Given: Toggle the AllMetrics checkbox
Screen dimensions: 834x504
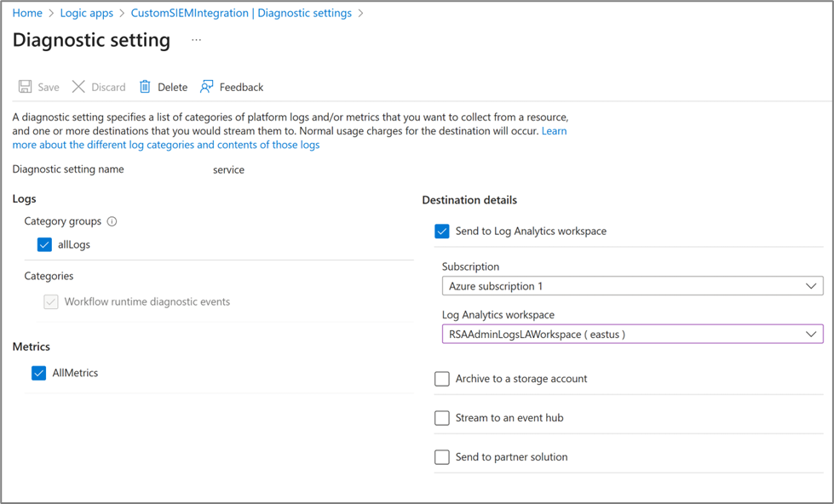Looking at the screenshot, I should click(x=39, y=373).
